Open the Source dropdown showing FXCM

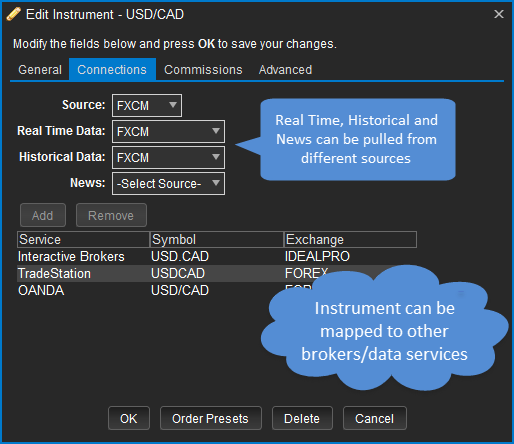(x=147, y=105)
